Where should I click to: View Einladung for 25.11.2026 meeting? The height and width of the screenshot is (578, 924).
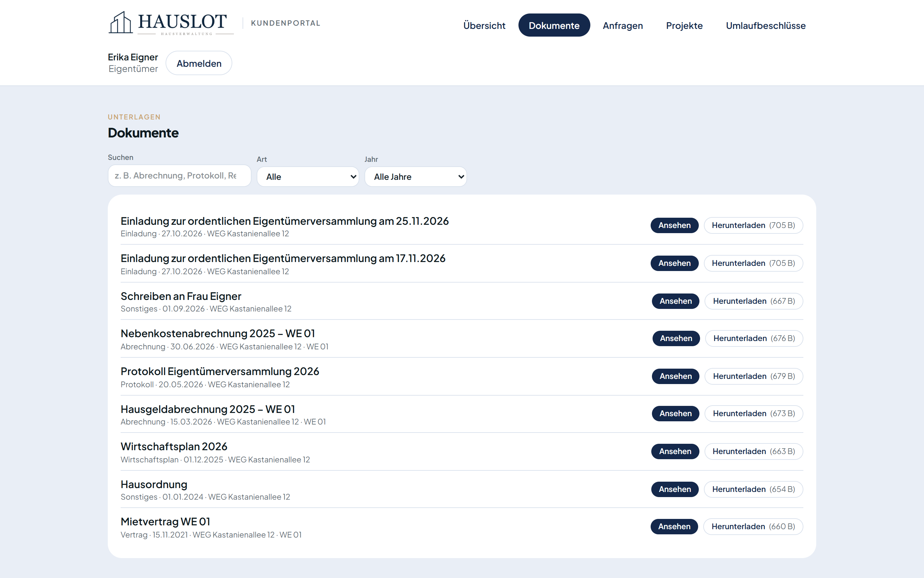point(674,225)
